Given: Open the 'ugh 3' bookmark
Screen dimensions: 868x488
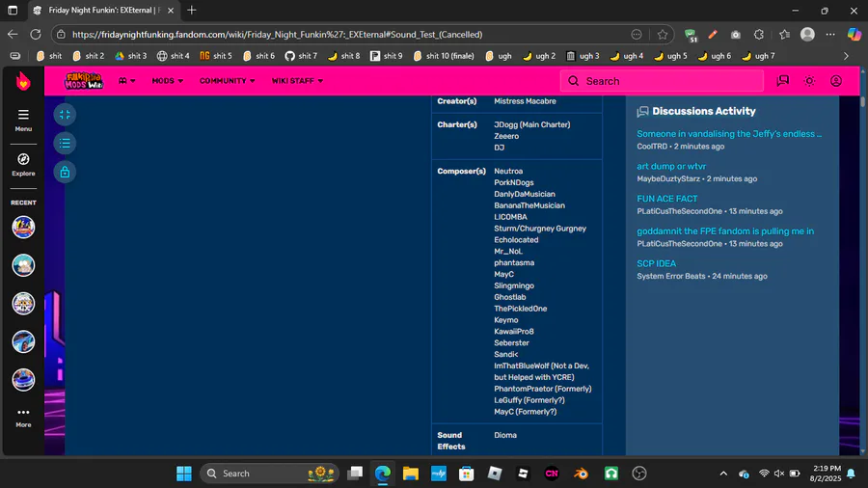Looking at the screenshot, I should click(x=583, y=56).
